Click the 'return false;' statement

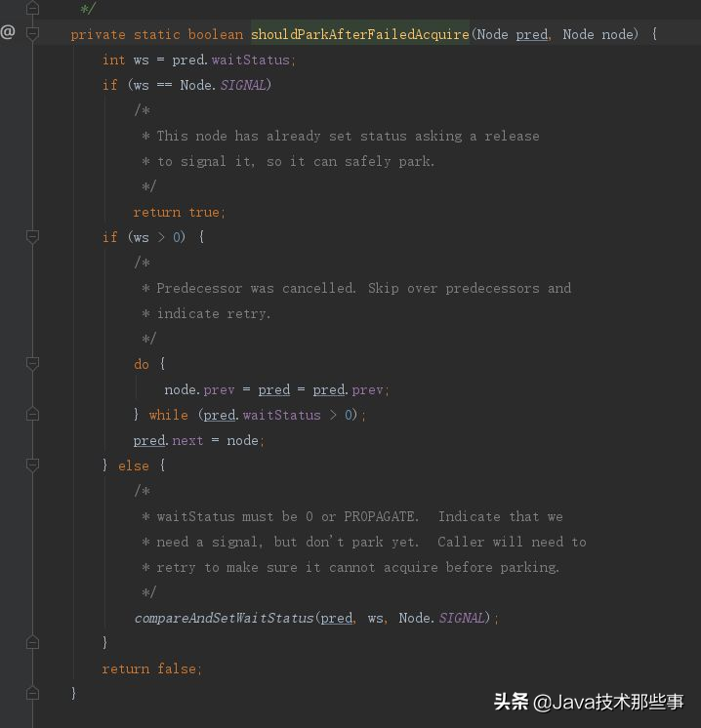click(152, 668)
